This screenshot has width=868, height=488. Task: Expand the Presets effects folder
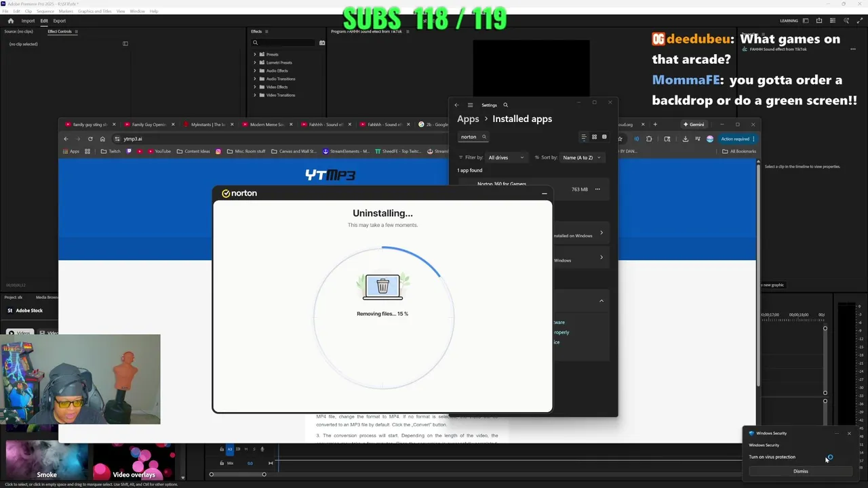(x=255, y=54)
